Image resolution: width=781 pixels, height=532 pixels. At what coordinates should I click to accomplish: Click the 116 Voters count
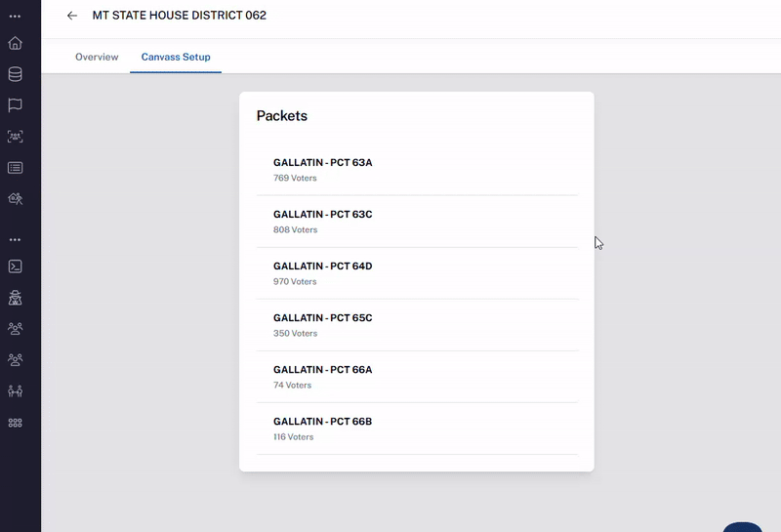pos(294,437)
